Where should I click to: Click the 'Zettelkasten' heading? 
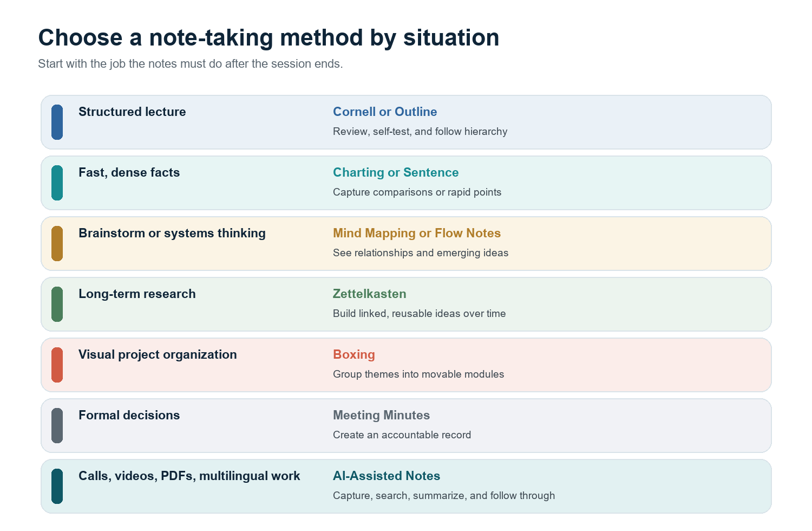370,294
